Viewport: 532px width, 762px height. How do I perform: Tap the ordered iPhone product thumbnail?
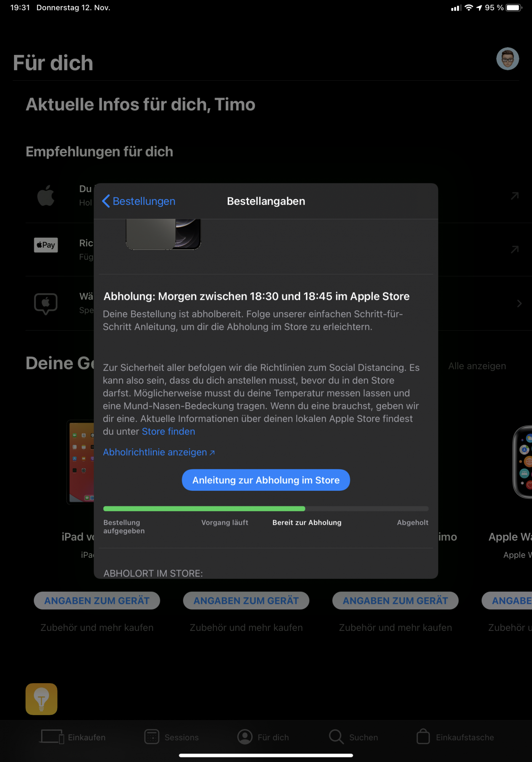click(x=163, y=234)
